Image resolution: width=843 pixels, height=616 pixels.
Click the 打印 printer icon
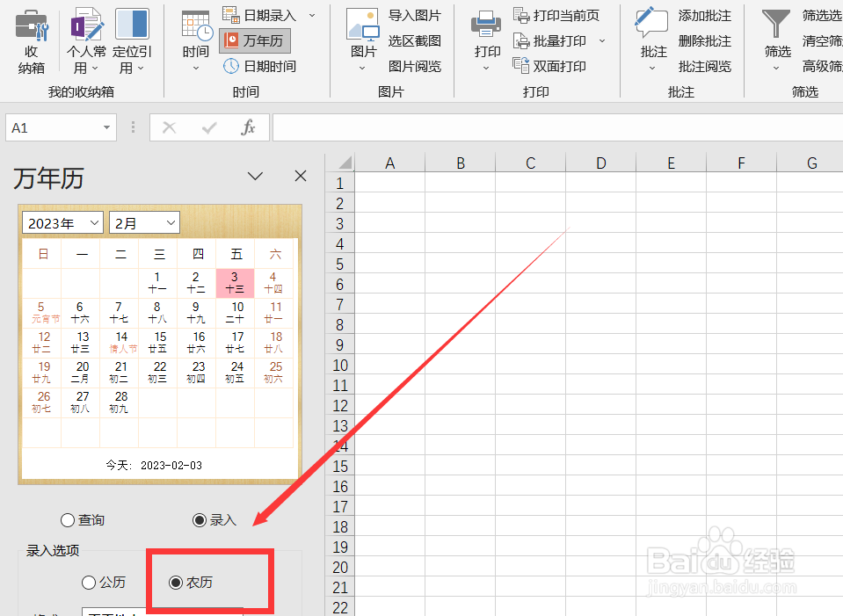point(486,25)
